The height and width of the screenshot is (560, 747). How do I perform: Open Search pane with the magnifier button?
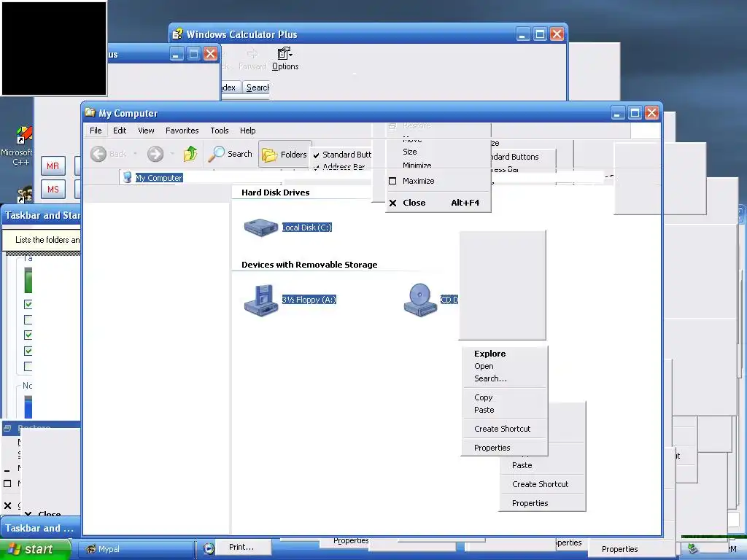230,154
